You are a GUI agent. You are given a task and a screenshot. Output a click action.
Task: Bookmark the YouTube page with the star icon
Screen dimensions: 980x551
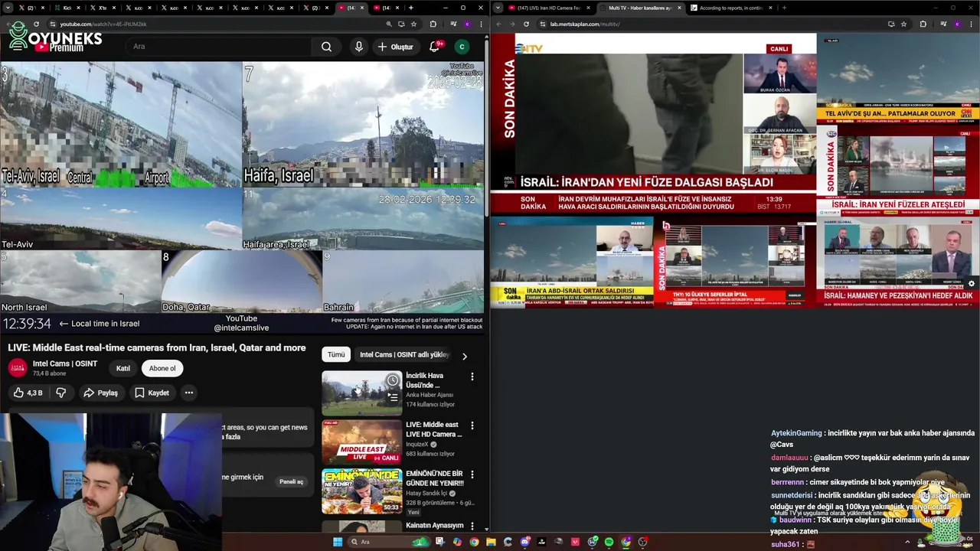(413, 24)
